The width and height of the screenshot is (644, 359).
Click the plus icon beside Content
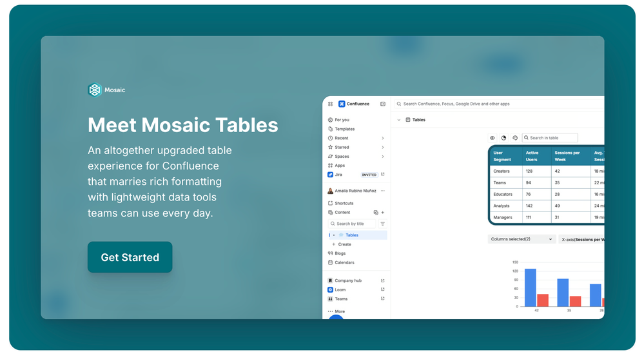click(x=383, y=212)
